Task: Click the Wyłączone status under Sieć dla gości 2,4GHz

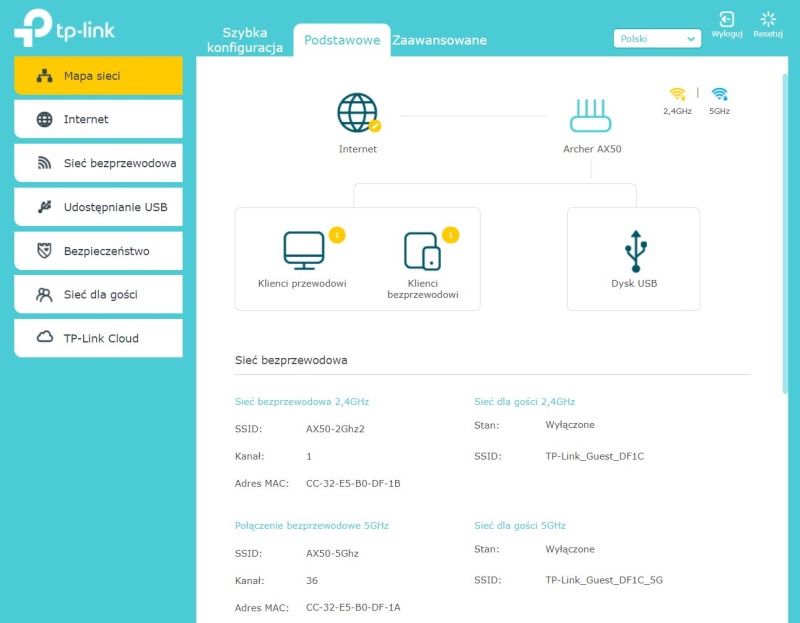Action: [x=570, y=425]
